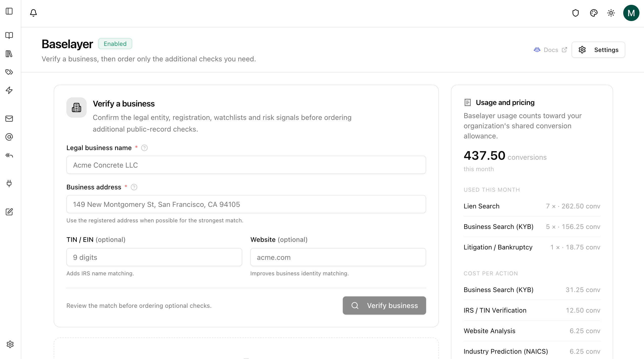Screen dimensions: 644x359
Task: Focus the Website field
Action: tap(338, 257)
